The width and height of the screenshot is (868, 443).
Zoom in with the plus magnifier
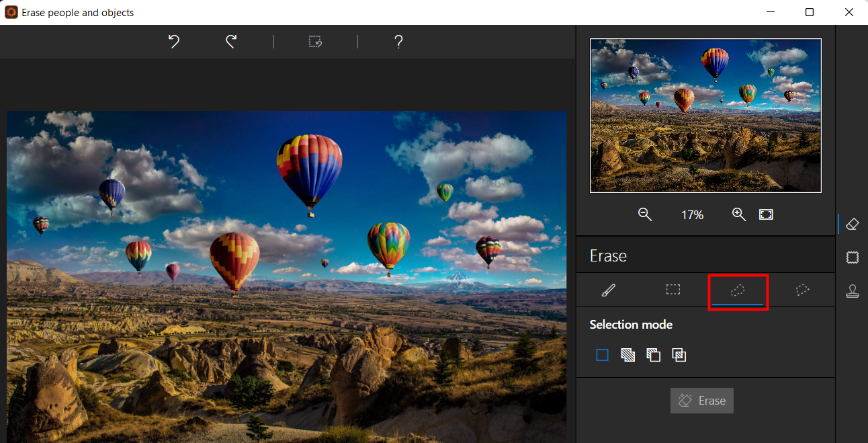[739, 214]
